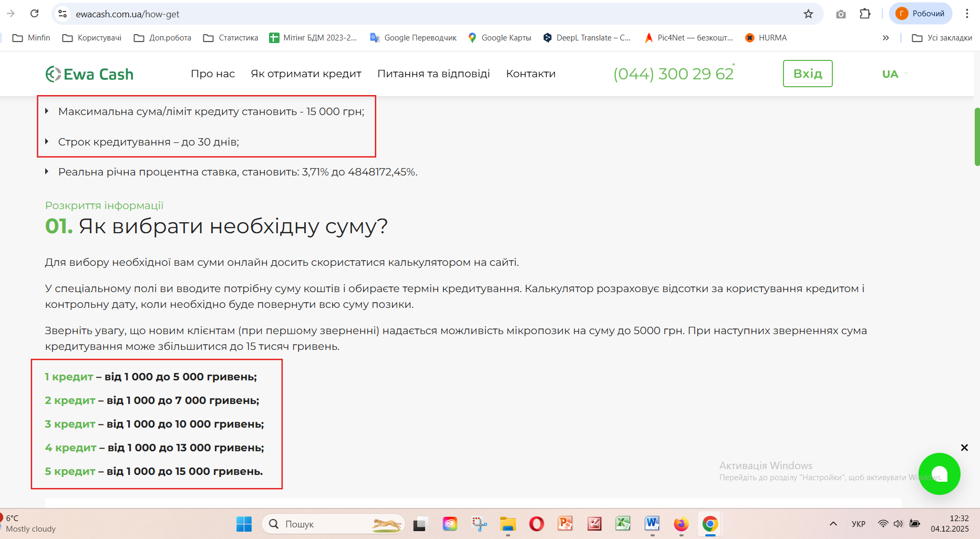Reload the page with the refresh icon
This screenshot has height=539, width=980.
point(35,14)
